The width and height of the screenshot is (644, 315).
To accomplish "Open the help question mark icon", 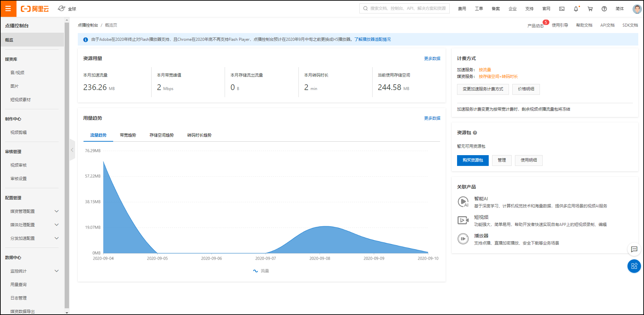I will 604,9.
